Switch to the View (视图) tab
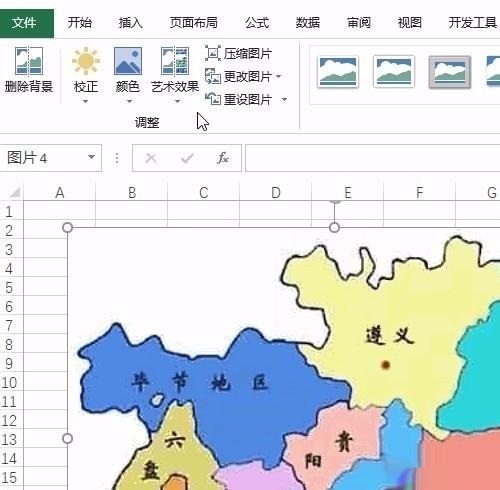This screenshot has height=490, width=500. coord(410,23)
